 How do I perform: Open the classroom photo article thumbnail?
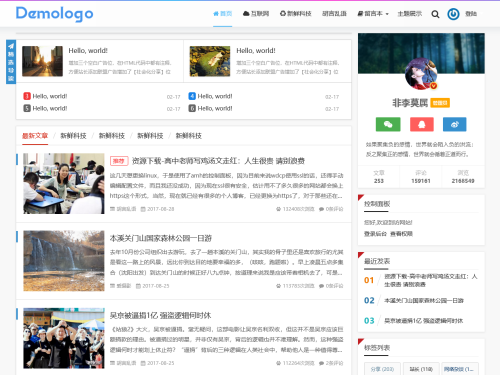click(64, 184)
